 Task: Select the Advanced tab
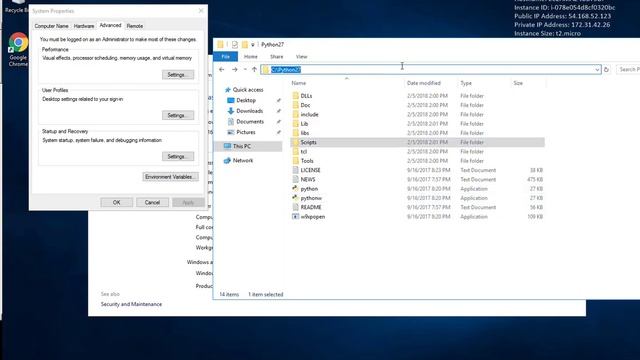tap(110, 25)
